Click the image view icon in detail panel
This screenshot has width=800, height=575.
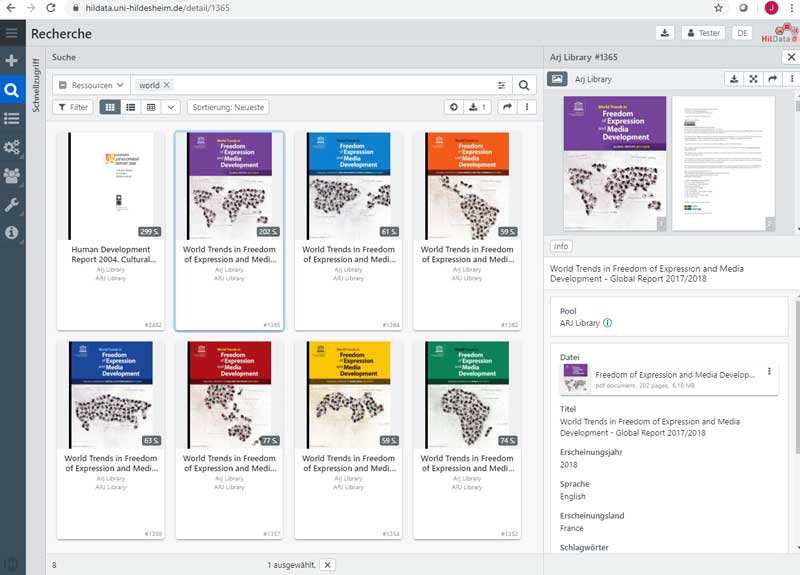557,79
